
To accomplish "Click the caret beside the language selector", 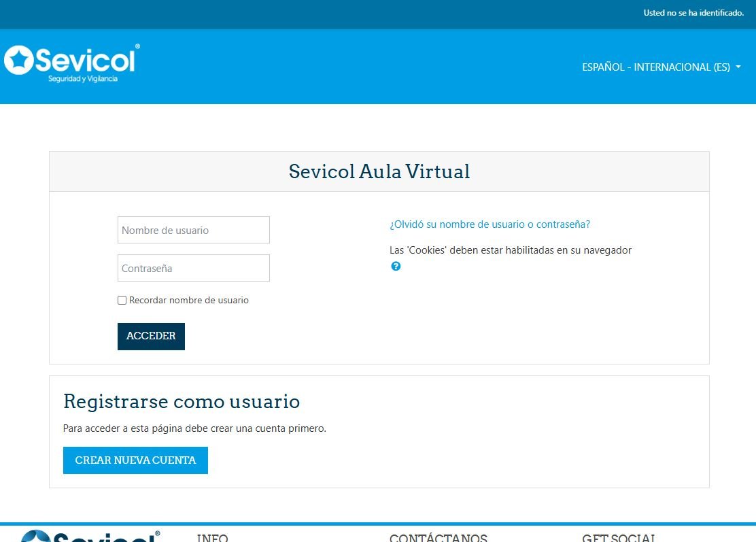I will pos(738,67).
